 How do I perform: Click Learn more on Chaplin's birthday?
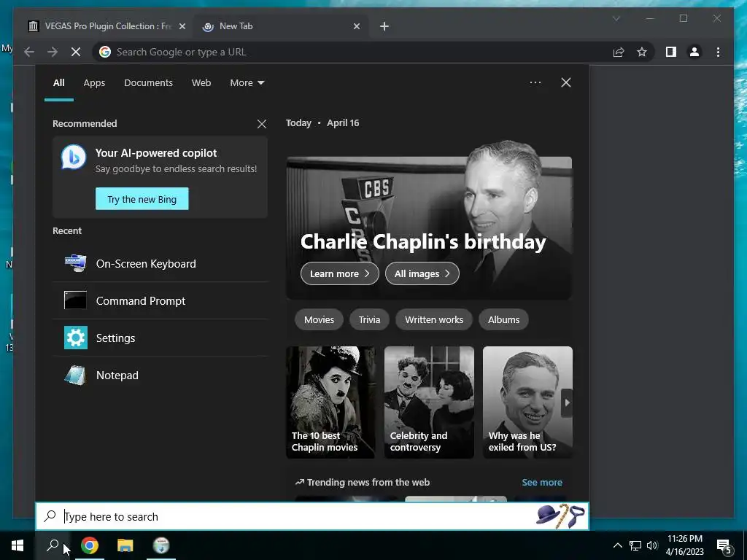pos(340,274)
